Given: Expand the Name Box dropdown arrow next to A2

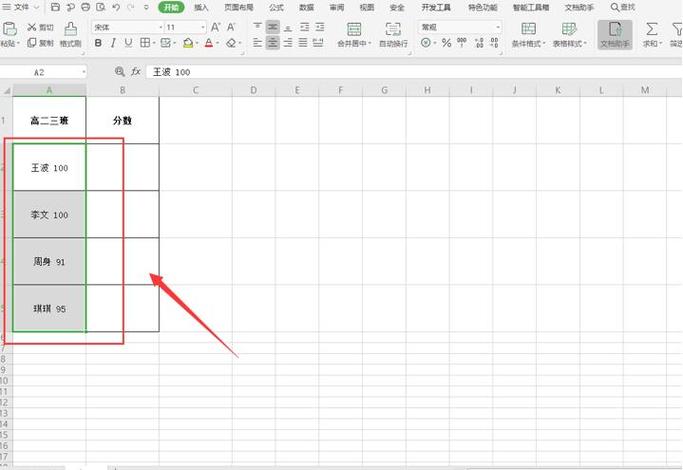Looking at the screenshot, I should pos(83,72).
